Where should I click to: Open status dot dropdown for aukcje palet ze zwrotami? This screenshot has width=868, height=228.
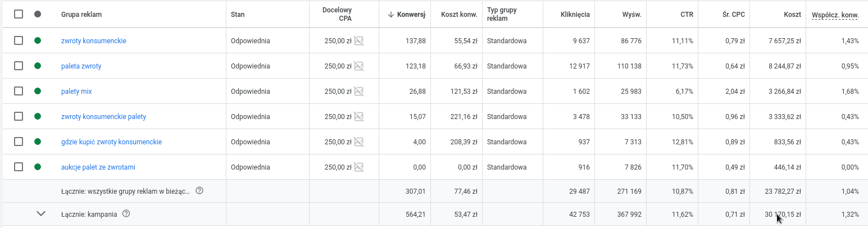(38, 167)
